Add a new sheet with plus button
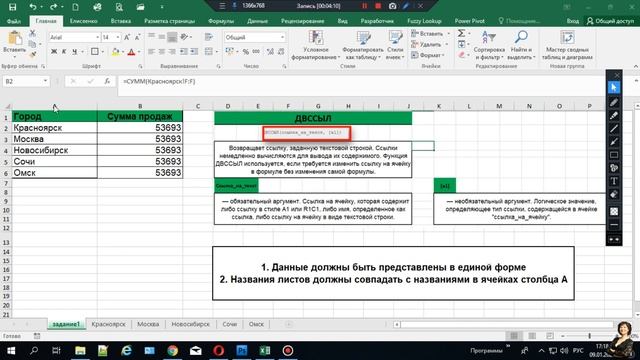Screen dimensions: 640x360 (x=289, y=324)
